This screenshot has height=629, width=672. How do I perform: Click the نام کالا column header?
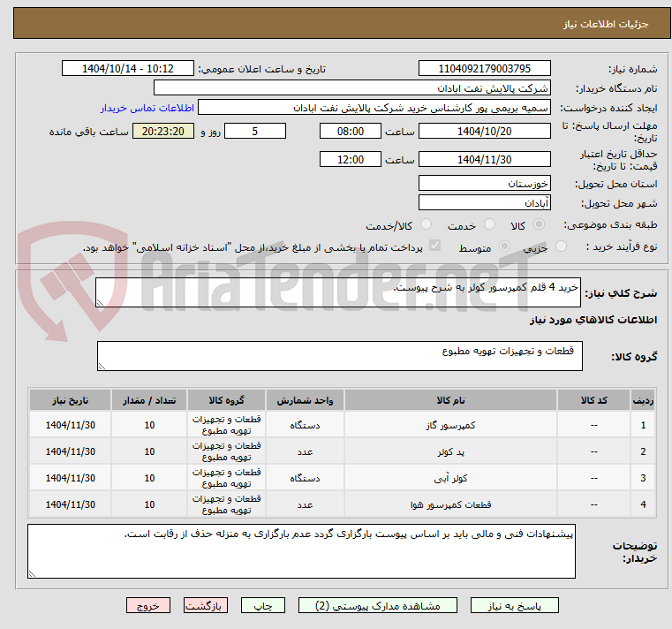pyautogui.click(x=450, y=400)
